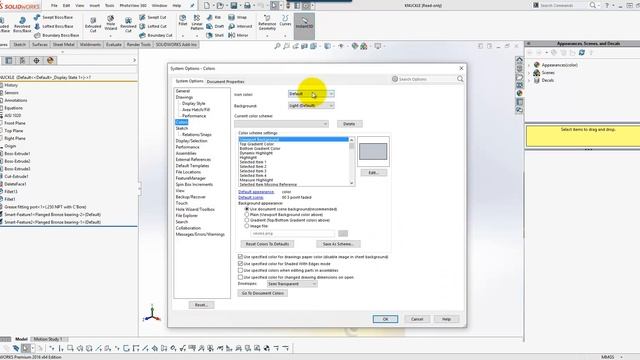The image size is (640, 360).
Task: Select 'Use document scene background' radio option
Action: [247, 209]
